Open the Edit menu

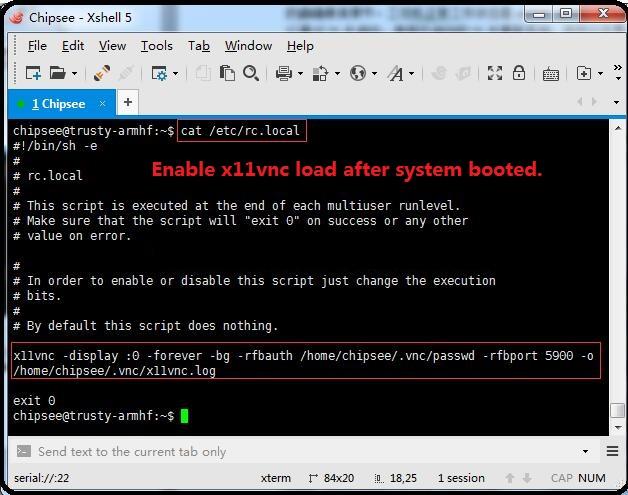tap(73, 46)
